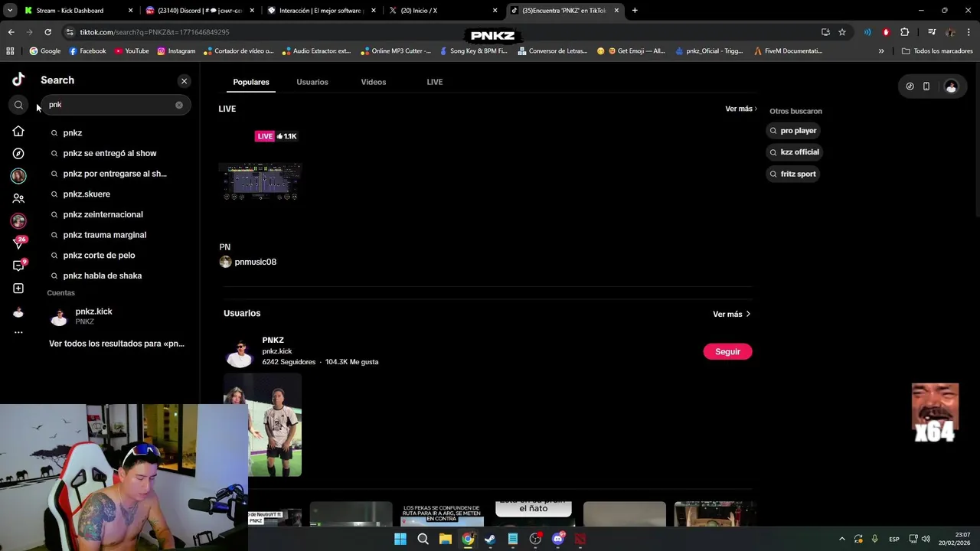The height and width of the screenshot is (551, 980).
Task: Open the TikTok logo home link
Action: (x=18, y=80)
